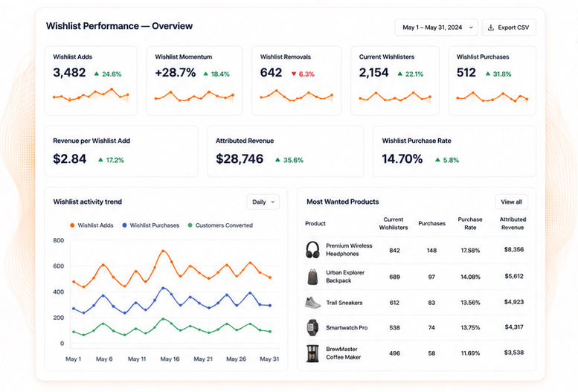This screenshot has height=392, width=578.
Task: Open the Daily interval dropdown
Action: point(263,202)
